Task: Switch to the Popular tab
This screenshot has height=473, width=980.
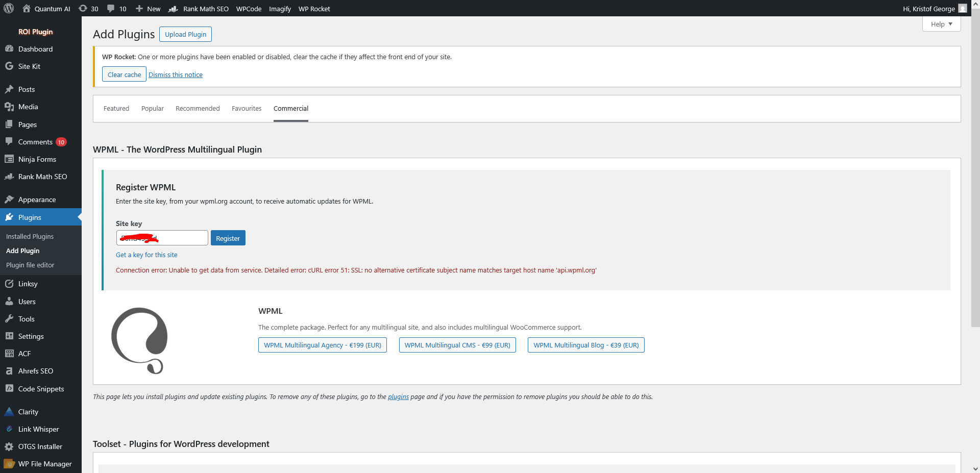Action: coord(153,108)
